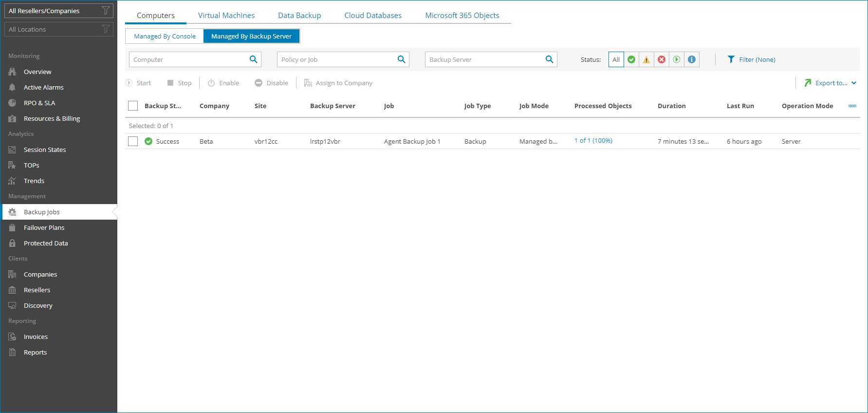
Task: Filter jobs by Warning status
Action: (646, 59)
